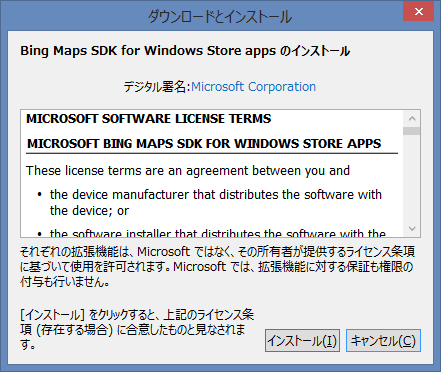Viewport: 441px width, 372px height.
Task: Click MICROSOFT BING MAPS SDK FOR WINDOWS STORE APPS heading
Action: pyautogui.click(x=204, y=143)
